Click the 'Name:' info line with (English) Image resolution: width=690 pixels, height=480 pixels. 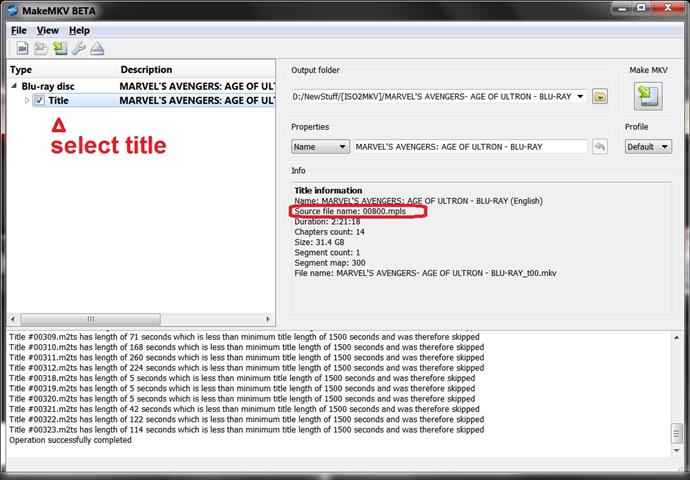pos(418,201)
